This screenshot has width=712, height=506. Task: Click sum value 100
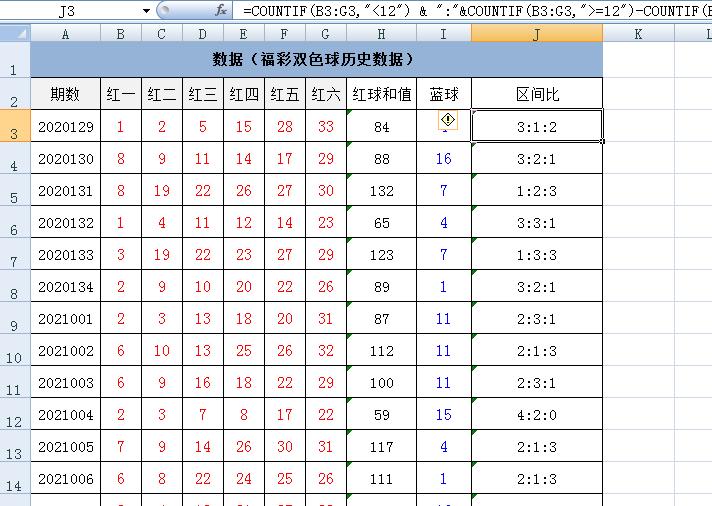(381, 382)
